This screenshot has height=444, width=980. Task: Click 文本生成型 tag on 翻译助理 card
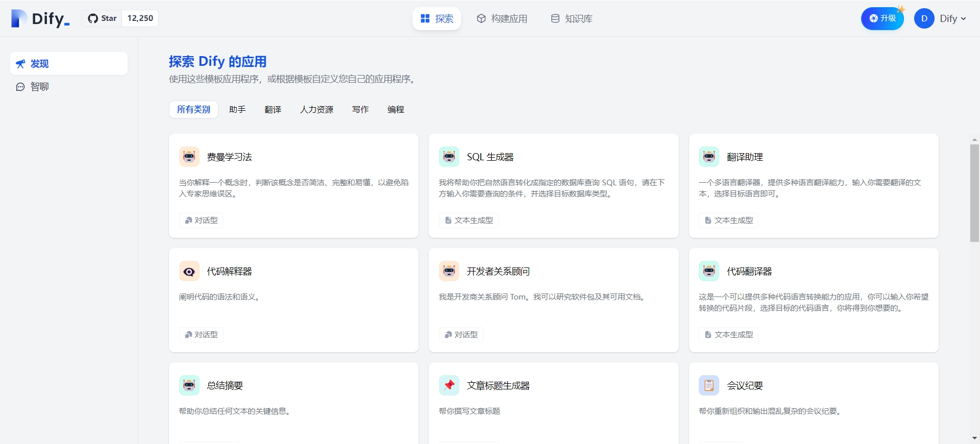(x=728, y=220)
